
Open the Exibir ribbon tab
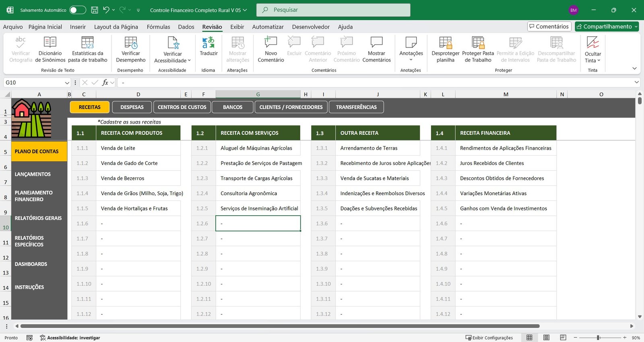[x=237, y=27]
